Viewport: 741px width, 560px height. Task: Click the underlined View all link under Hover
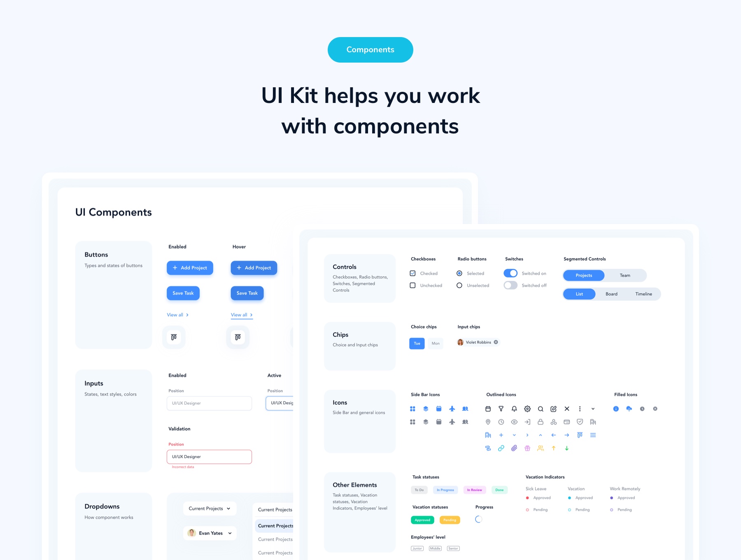242,315
